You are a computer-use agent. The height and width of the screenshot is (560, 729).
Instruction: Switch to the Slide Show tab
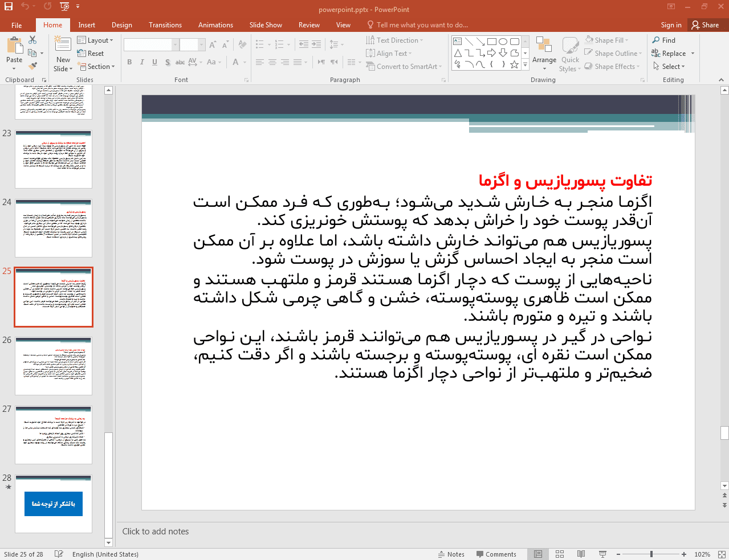[x=266, y=25]
